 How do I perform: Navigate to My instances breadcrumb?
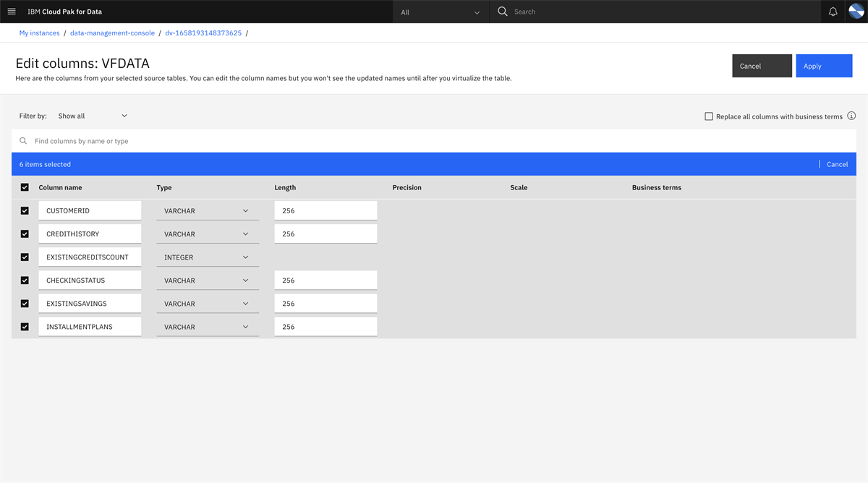(x=39, y=33)
